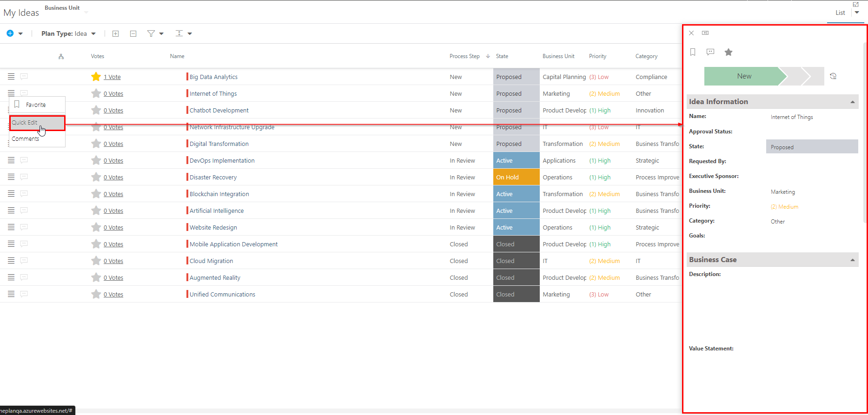Screen dimensions: 868x415
Task: Click the history icon beside New step
Action: tap(833, 76)
